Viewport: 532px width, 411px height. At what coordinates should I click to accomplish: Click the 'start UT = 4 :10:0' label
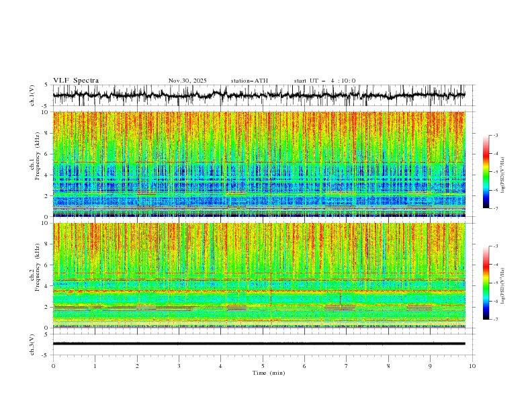(x=324, y=81)
